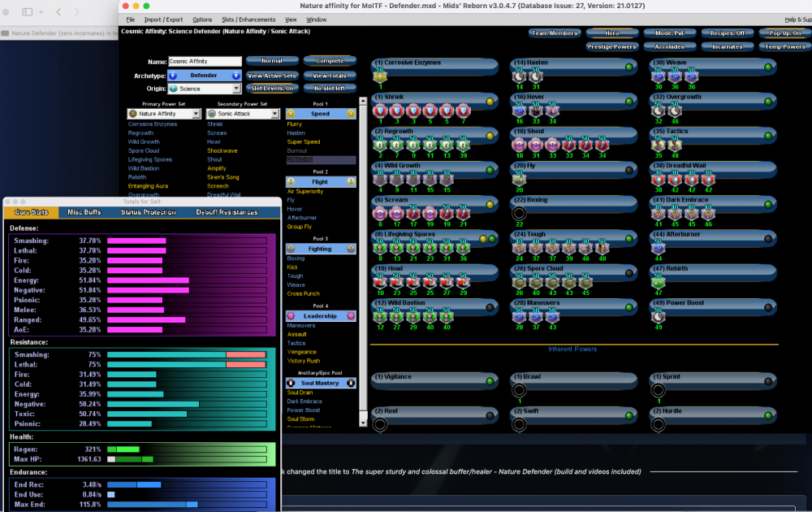This screenshot has height=512, width=812.
Task: Click the Hasten power icon
Action: (x=518, y=77)
